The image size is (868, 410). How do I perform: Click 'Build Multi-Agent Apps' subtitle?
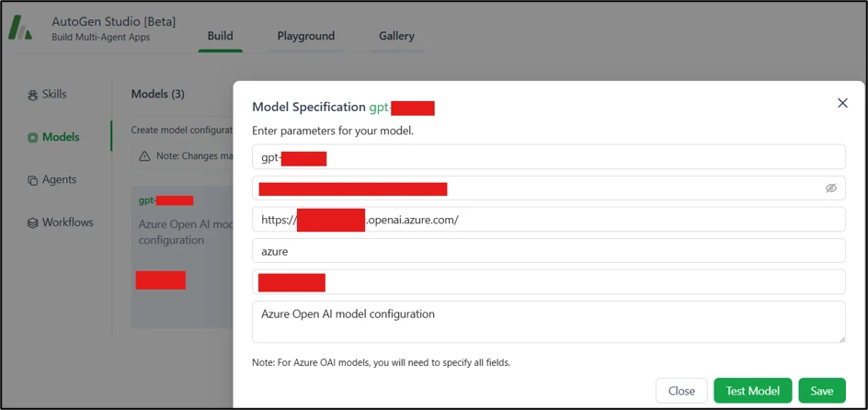(101, 38)
